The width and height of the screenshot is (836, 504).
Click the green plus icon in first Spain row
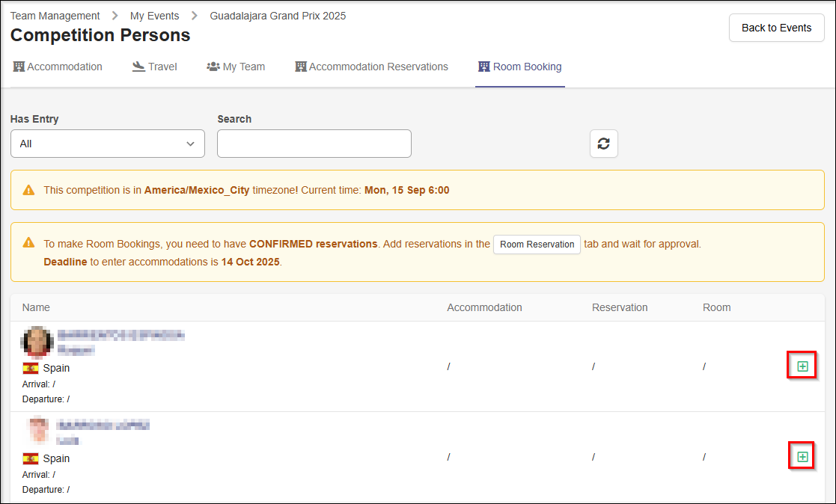(x=802, y=366)
